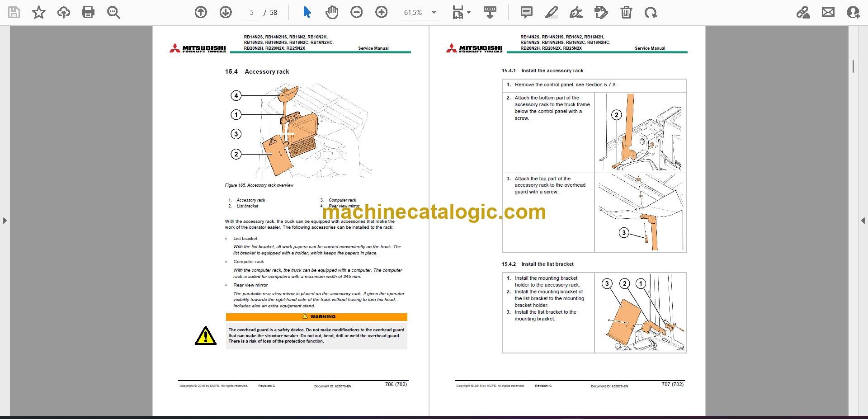Click the accessory rack overview figure

click(x=301, y=131)
